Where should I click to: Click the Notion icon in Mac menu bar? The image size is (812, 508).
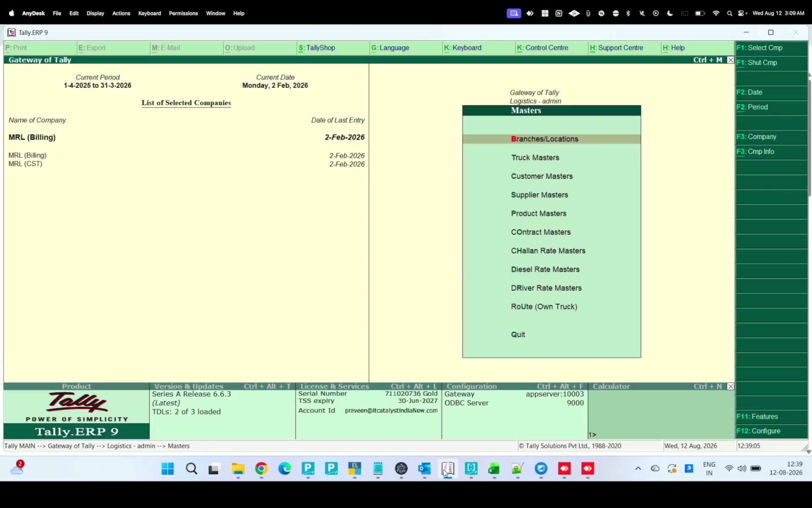point(559,13)
